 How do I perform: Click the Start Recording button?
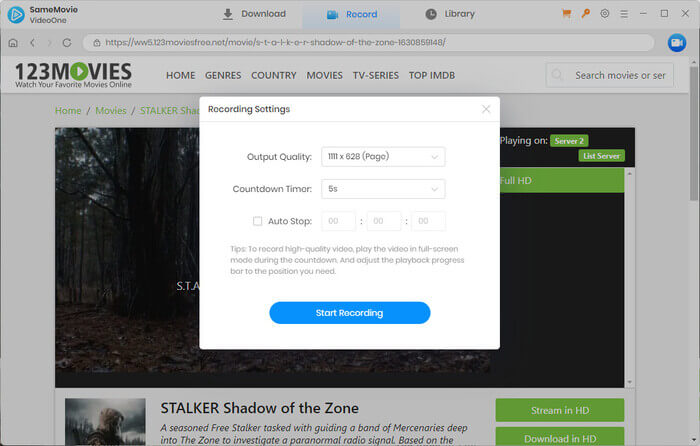[350, 313]
